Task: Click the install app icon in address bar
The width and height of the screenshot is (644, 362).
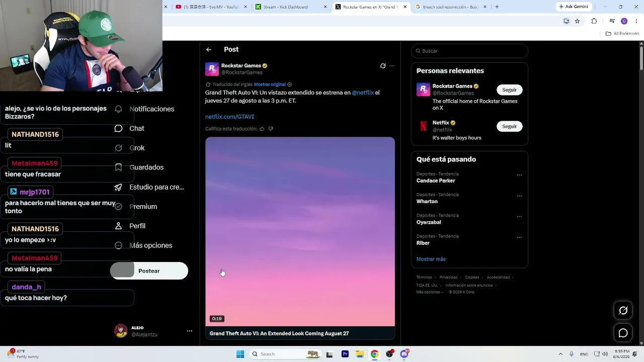Action: click(x=566, y=21)
